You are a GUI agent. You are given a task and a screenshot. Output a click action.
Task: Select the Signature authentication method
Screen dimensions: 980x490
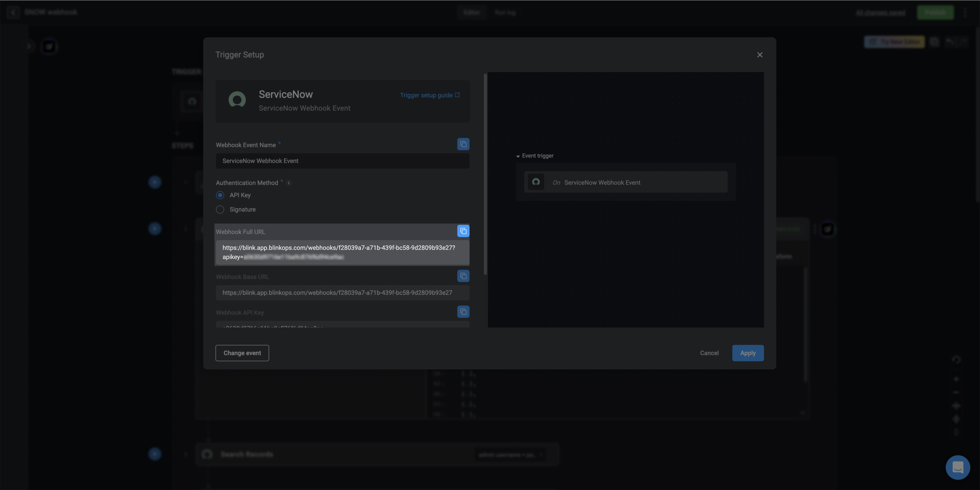(x=220, y=209)
